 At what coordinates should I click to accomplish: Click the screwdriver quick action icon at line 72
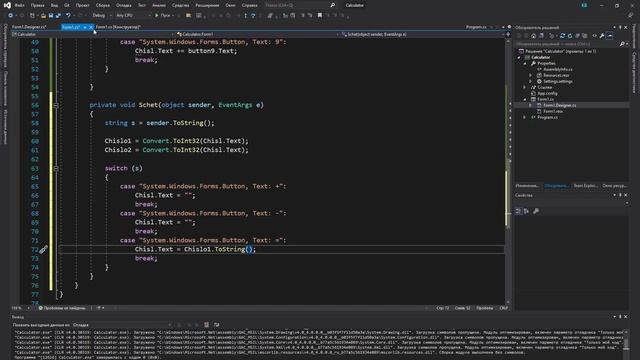pyautogui.click(x=44, y=249)
